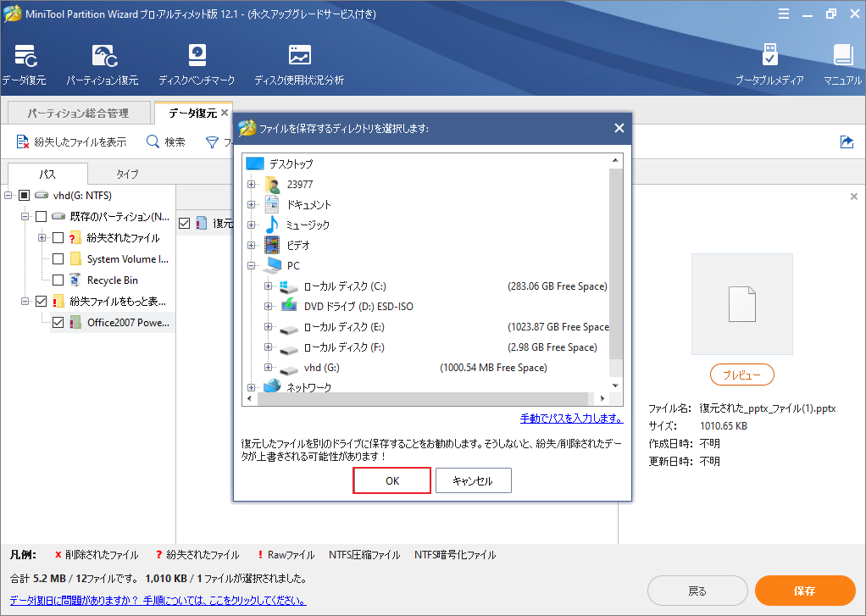Click the export icon right of the filter bar
The width and height of the screenshot is (866, 616).
click(x=847, y=142)
